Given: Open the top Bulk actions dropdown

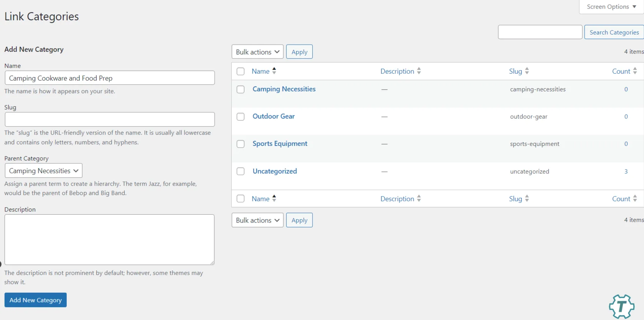Looking at the screenshot, I should pos(257,52).
